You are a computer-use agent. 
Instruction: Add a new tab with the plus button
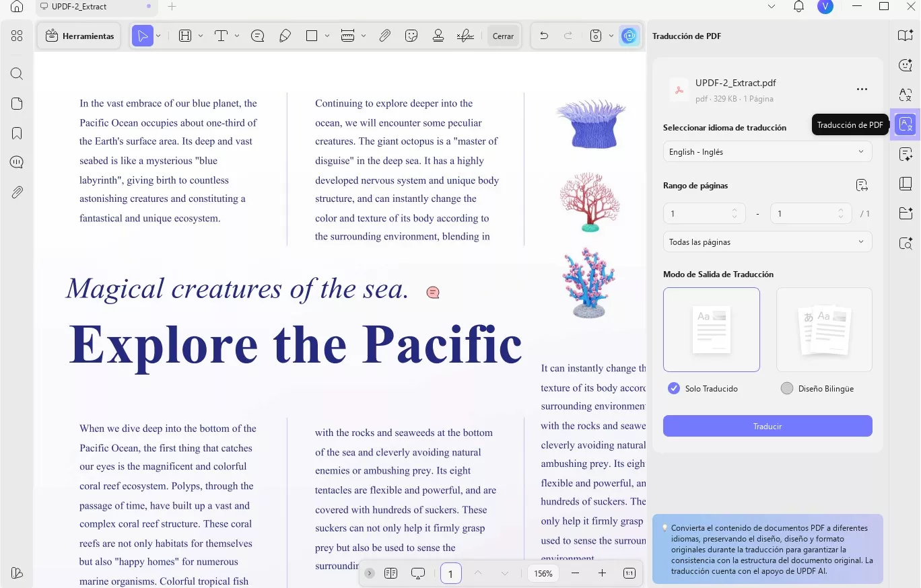click(x=172, y=7)
